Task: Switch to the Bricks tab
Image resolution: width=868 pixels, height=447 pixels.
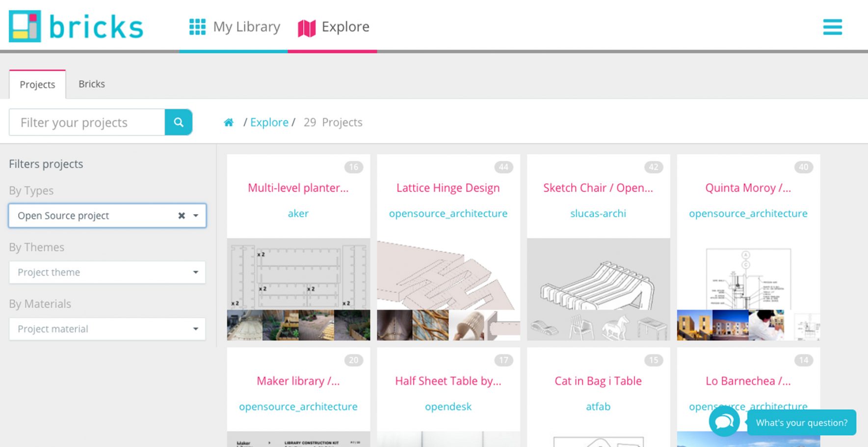Action: coord(91,84)
